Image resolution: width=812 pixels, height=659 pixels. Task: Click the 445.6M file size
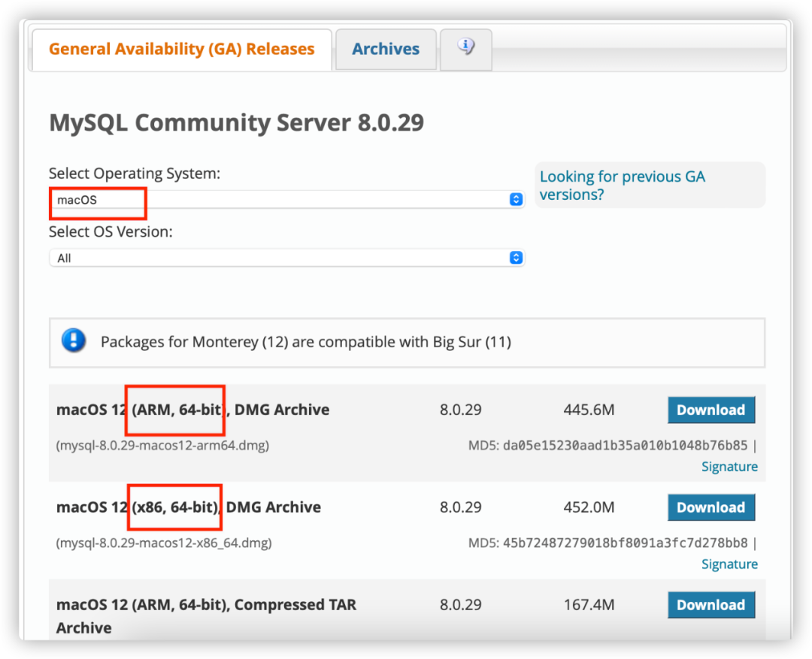tap(589, 410)
